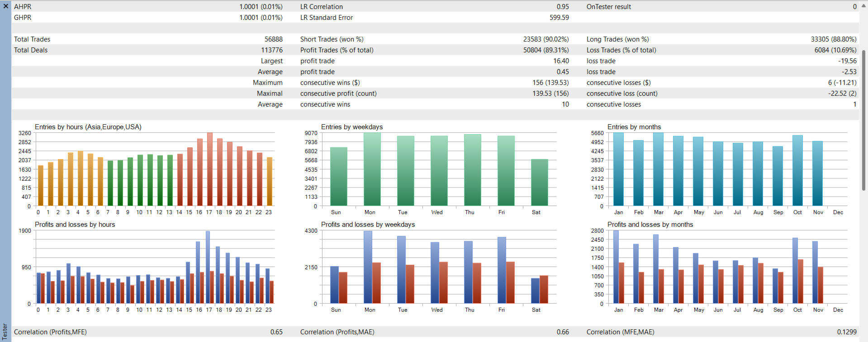Click the vertical Tester tab label
868x342 pixels.
5,332
